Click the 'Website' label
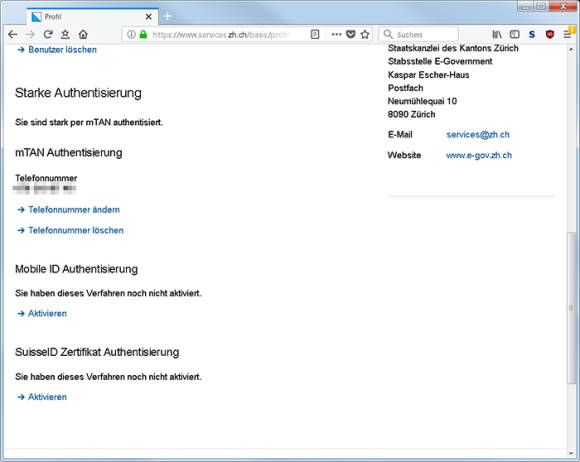The image size is (580, 462). point(404,155)
